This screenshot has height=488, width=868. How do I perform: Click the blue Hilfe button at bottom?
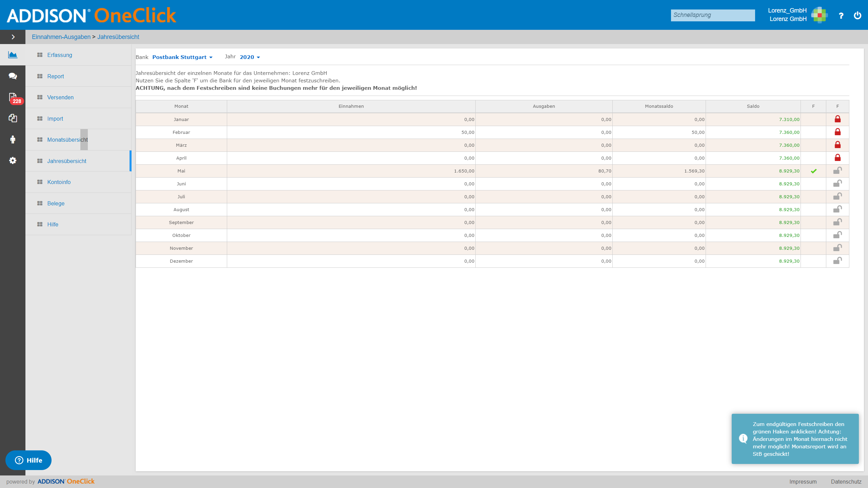(28, 460)
